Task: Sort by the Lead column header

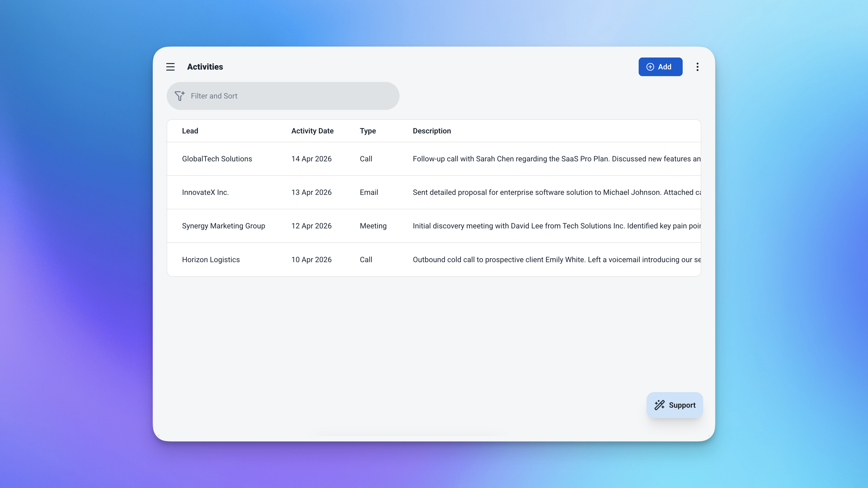Action: click(190, 131)
